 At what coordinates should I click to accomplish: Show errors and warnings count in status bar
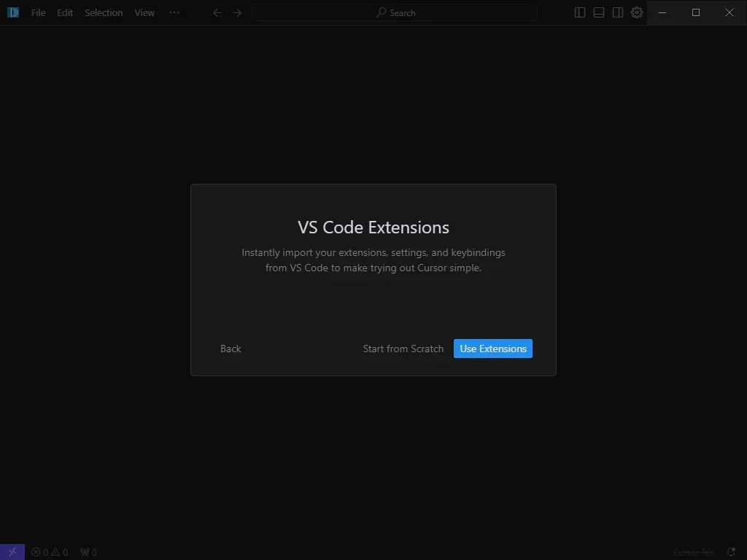(x=50, y=553)
